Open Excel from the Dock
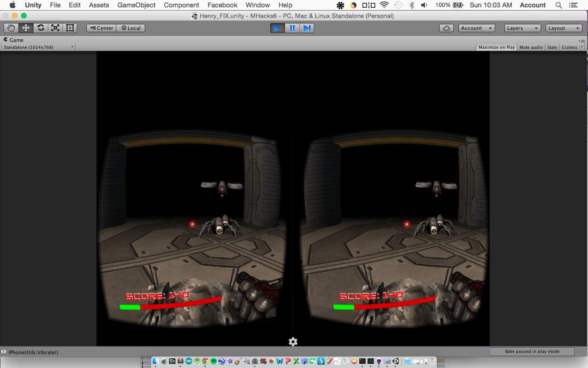The height and width of the screenshot is (368, 588). click(296, 361)
